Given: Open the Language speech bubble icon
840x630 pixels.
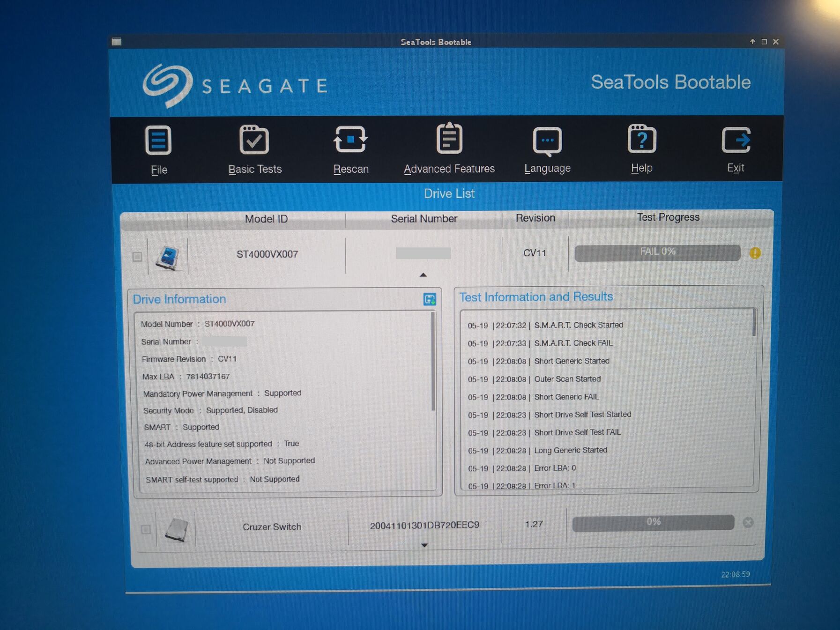Looking at the screenshot, I should (x=547, y=141).
